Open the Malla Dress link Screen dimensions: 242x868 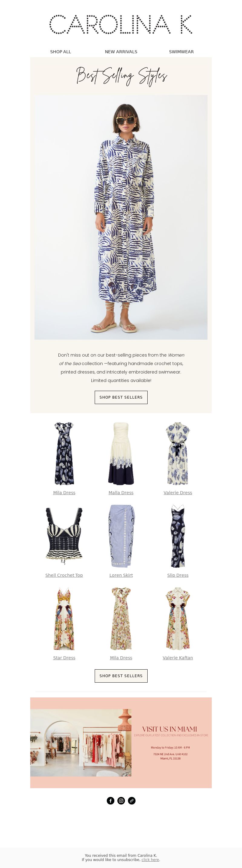[121, 493]
